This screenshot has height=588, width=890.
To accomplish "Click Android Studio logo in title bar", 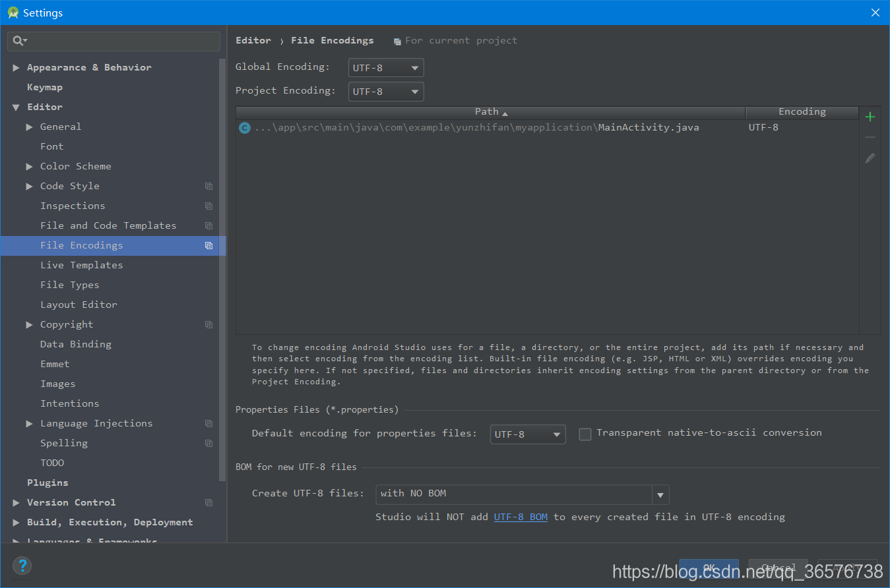I will [13, 13].
